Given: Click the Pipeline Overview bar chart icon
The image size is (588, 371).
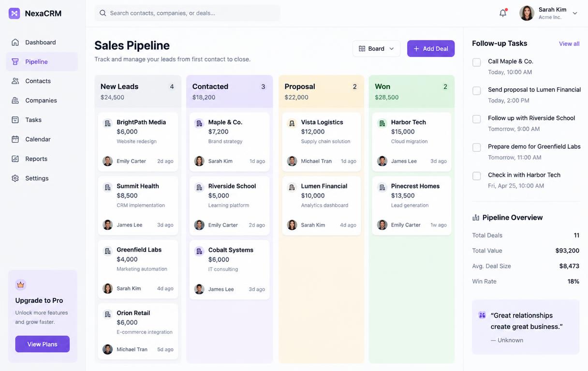Looking at the screenshot, I should click(x=476, y=217).
